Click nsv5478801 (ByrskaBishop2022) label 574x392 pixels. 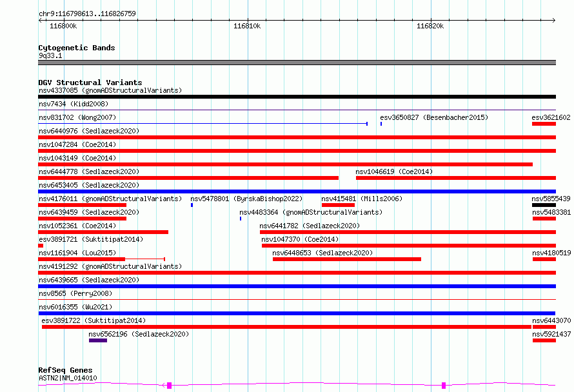click(x=246, y=199)
